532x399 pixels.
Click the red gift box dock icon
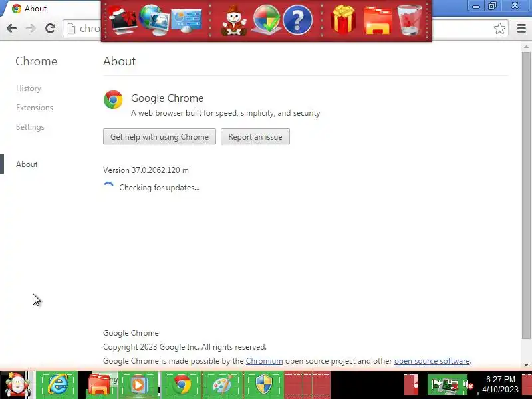click(343, 20)
